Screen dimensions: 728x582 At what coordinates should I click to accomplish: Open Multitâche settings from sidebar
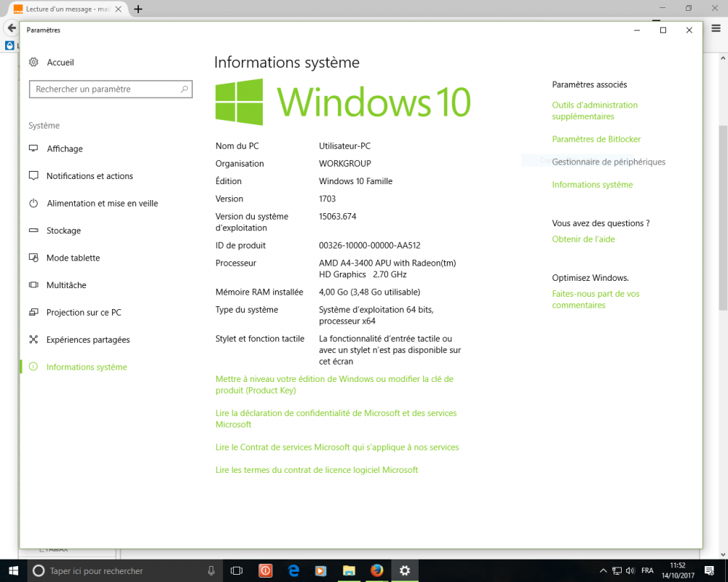pos(67,284)
